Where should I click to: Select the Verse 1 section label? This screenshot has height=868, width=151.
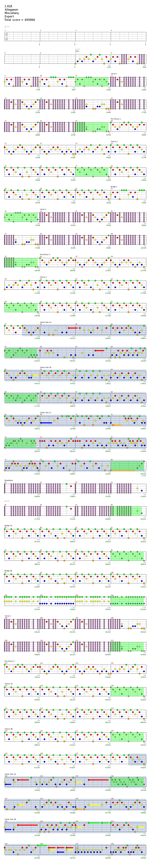pyautogui.click(x=114, y=73)
